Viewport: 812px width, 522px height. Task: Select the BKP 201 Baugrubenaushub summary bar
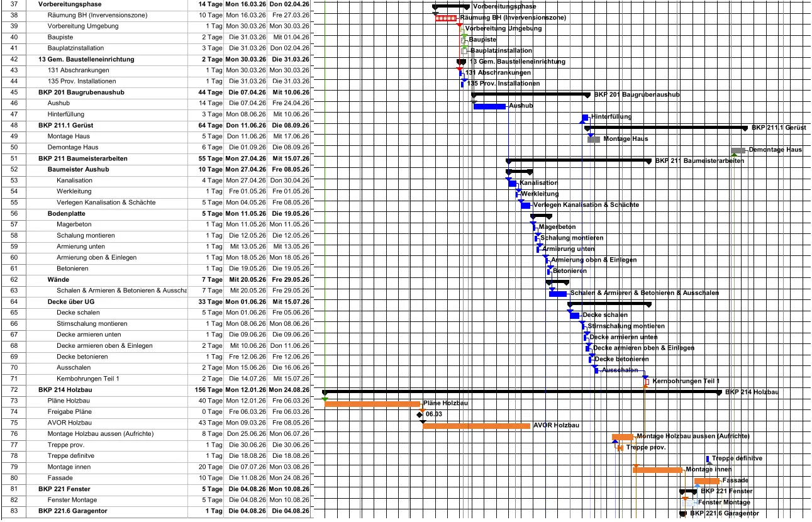(x=531, y=94)
